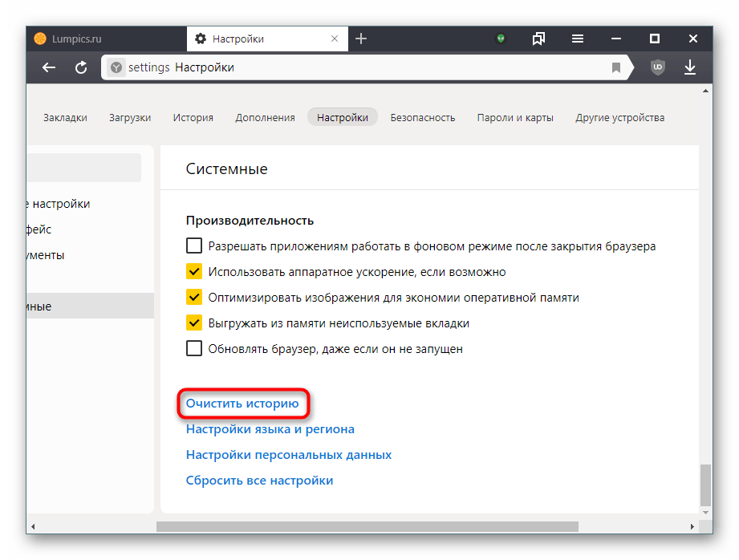Enable updating browser when not running
Viewport: 739px width, 560px height.
click(193, 348)
